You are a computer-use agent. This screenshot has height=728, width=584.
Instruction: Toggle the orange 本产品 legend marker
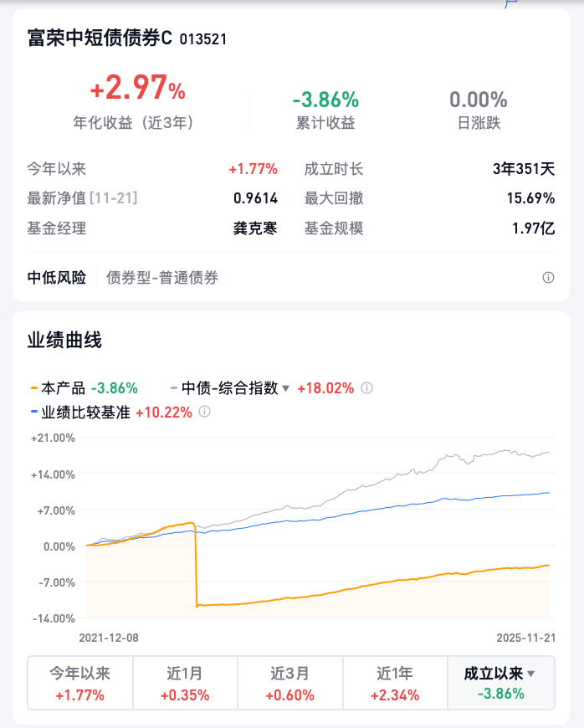[33, 388]
